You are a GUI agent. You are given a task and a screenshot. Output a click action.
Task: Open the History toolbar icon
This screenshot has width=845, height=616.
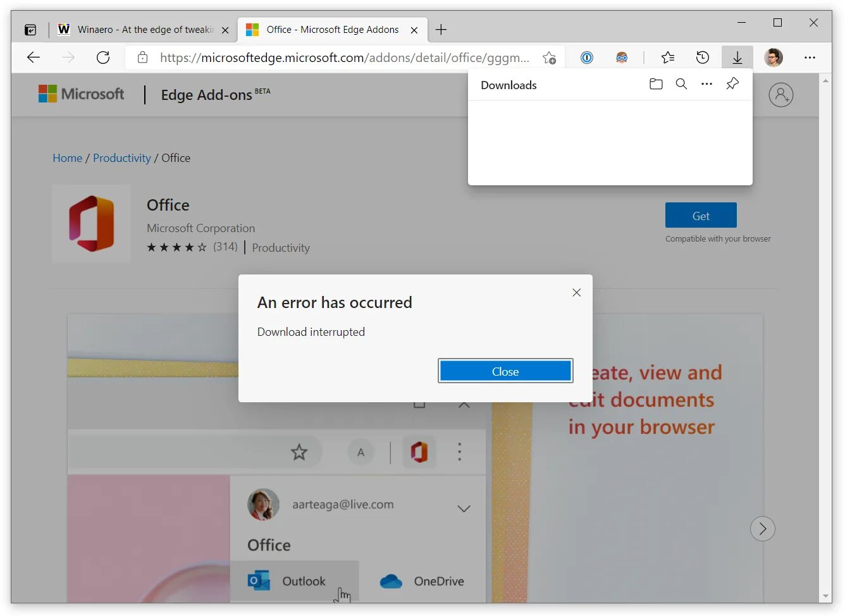click(703, 58)
